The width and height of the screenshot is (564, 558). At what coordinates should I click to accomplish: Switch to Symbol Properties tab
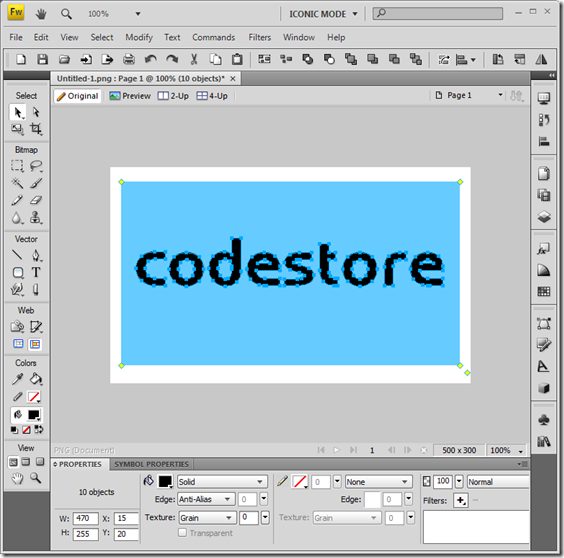point(151,464)
